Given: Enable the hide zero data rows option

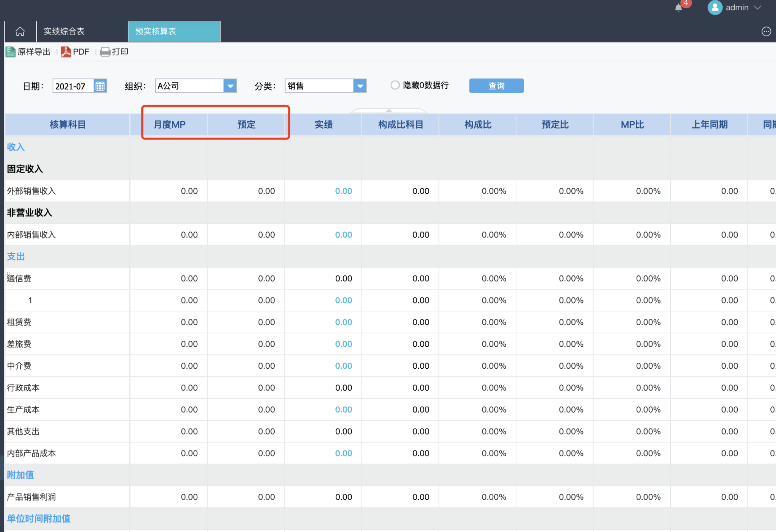Looking at the screenshot, I should 395,85.
